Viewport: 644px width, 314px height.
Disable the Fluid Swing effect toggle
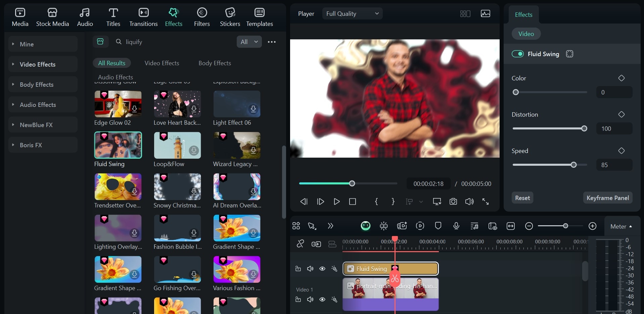(x=517, y=54)
